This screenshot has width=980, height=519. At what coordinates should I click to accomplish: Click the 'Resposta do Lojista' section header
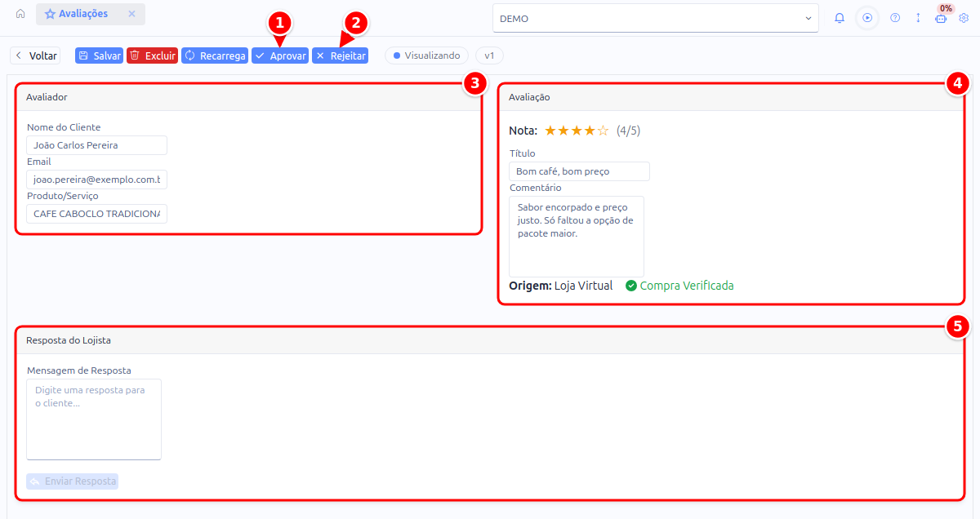[490, 340]
